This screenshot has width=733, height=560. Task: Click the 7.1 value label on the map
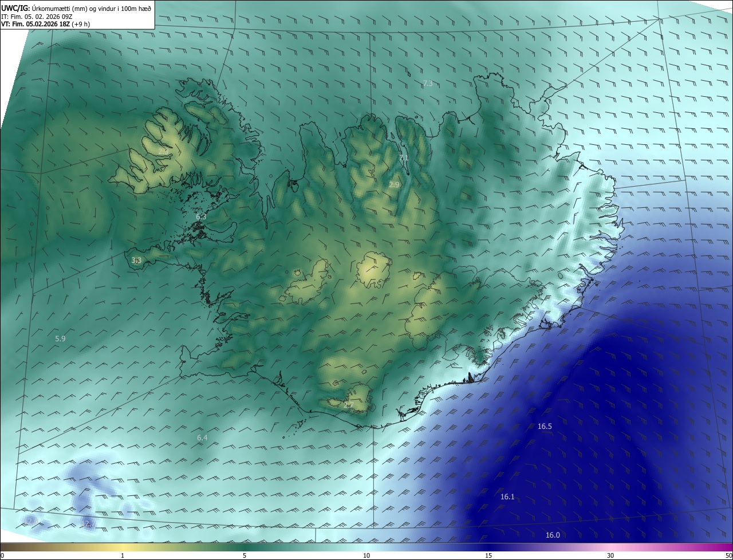click(404, 157)
